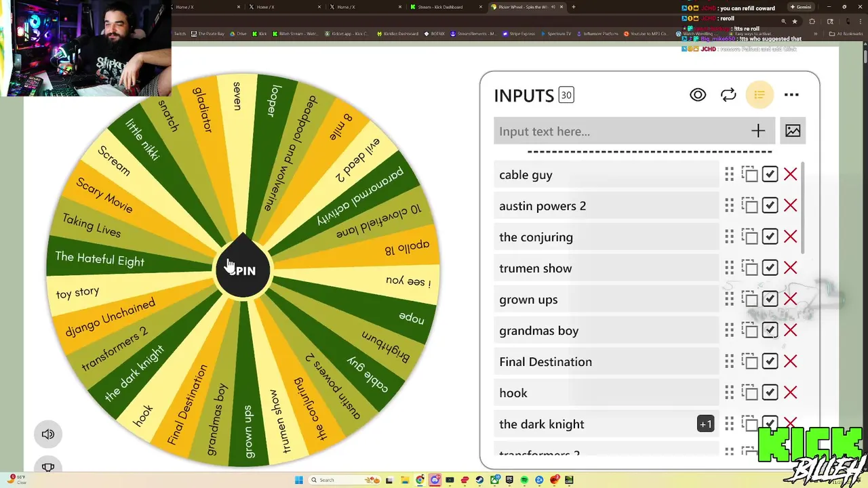Uncheck the 'the conjuring' checkbox
The width and height of the screenshot is (868, 488).
click(770, 237)
